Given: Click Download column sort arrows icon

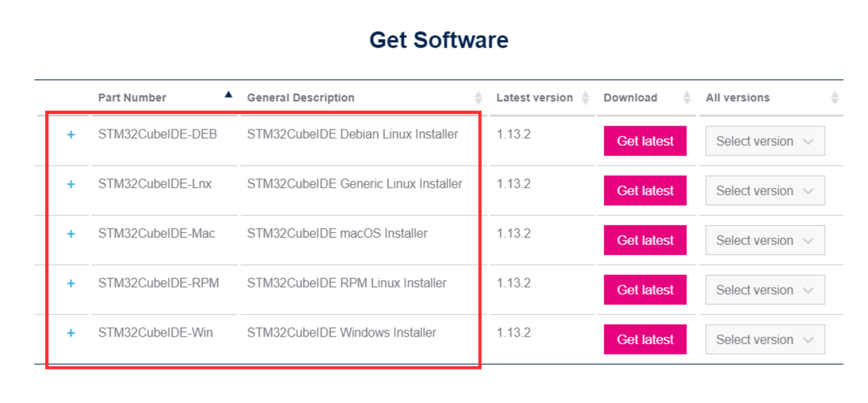Looking at the screenshot, I should [x=687, y=98].
